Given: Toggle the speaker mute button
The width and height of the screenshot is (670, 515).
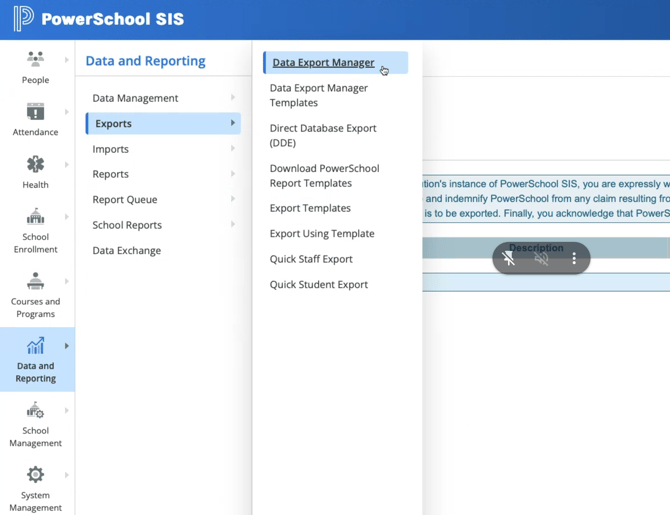Looking at the screenshot, I should click(x=541, y=258).
